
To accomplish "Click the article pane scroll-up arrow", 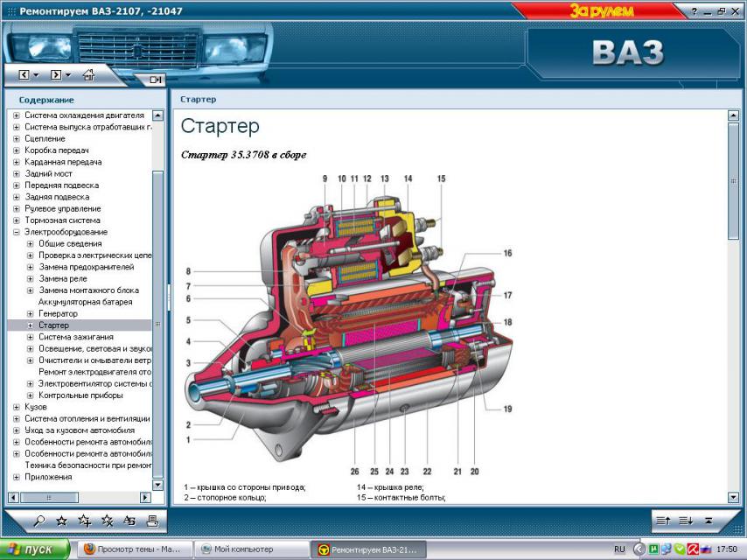I will [733, 115].
